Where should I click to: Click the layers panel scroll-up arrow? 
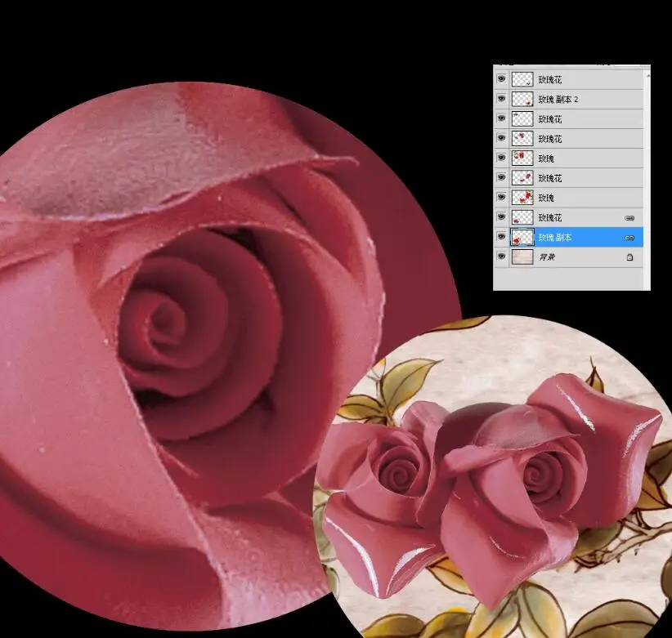(647, 76)
